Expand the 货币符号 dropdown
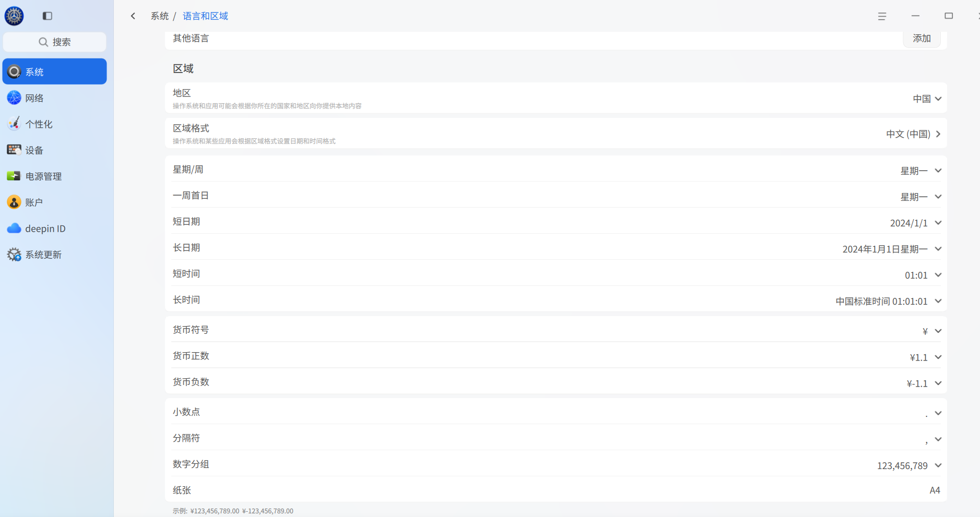980x517 pixels. coord(932,331)
